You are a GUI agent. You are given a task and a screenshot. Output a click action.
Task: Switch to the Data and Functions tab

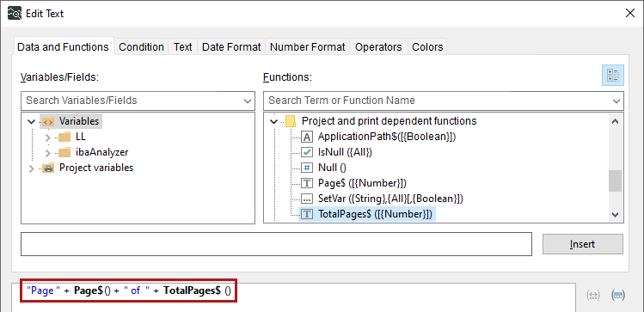tap(63, 46)
